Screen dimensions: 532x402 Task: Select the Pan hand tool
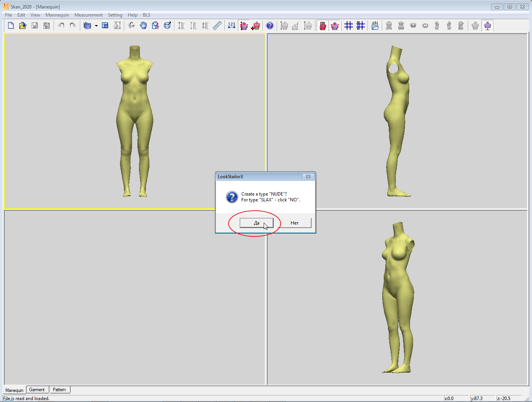point(143,25)
